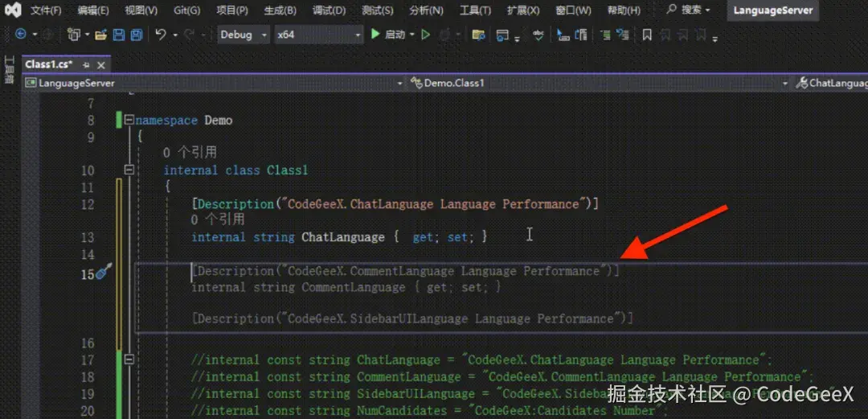Open the 窗口(W) menu
Screen dimensions: 868x419
click(572, 10)
